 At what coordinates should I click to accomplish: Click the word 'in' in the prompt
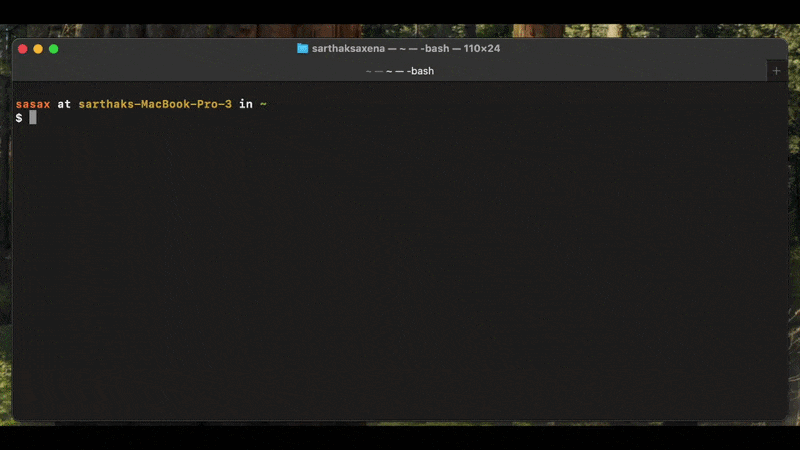246,104
